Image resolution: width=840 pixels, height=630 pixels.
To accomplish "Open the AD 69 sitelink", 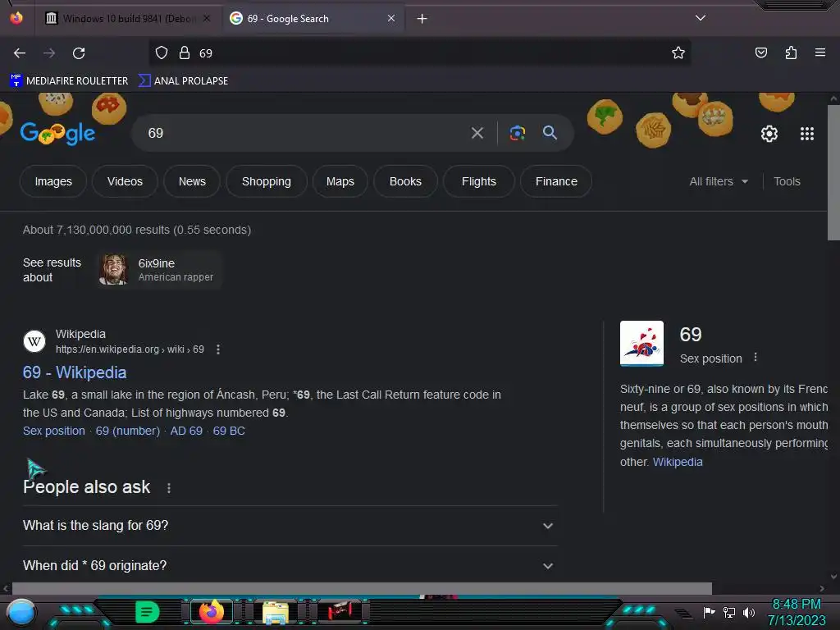I will tap(186, 431).
